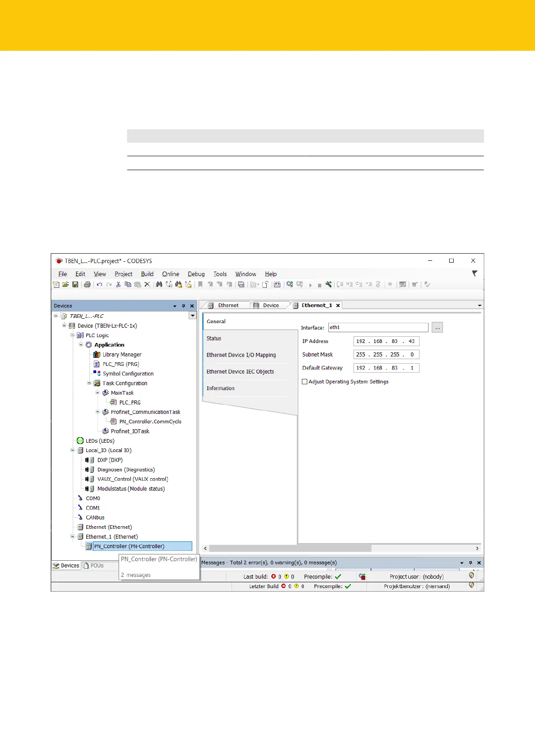This screenshot has height=756, width=535.
Task: Select the Profinet_IOTask tree item
Action: [130, 431]
